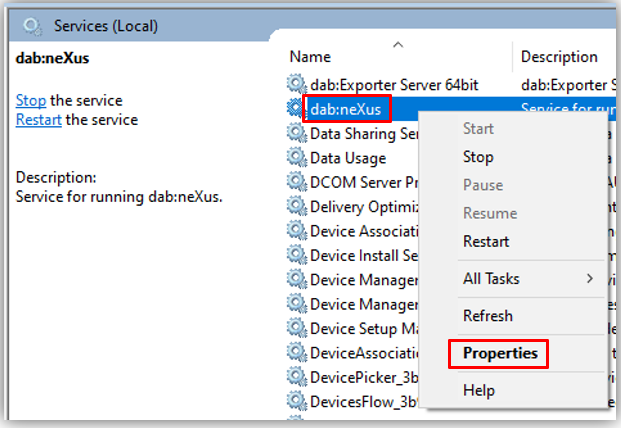Click the gear icon beside DevicesFlow_3b
Image resolution: width=621 pixels, height=428 pixels.
click(x=297, y=401)
